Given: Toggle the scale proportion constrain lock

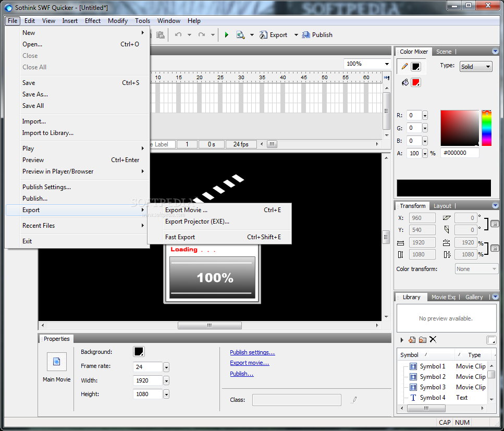Looking at the screenshot, I should pyautogui.click(x=495, y=248).
